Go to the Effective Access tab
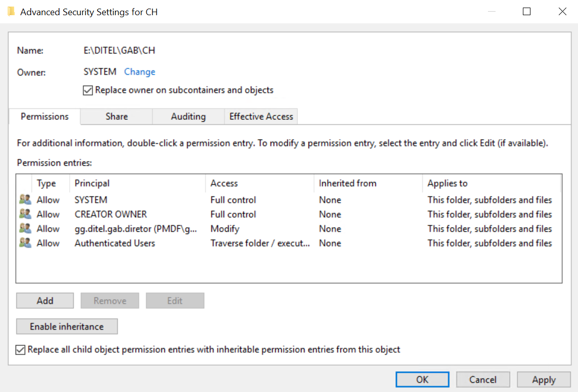This screenshot has height=392, width=578. pos(261,116)
